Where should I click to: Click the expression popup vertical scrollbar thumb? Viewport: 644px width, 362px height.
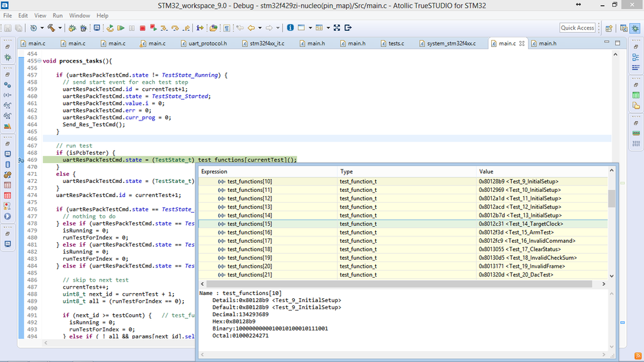tap(612, 198)
